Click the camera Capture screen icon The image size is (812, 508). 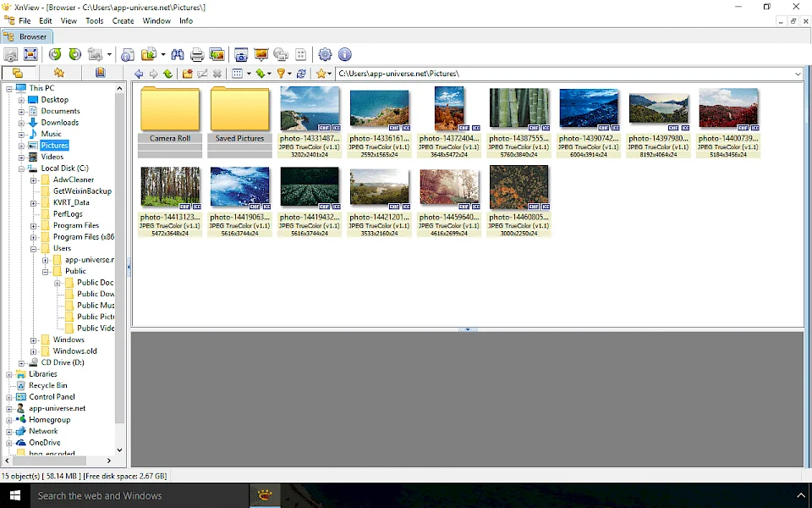click(x=241, y=55)
